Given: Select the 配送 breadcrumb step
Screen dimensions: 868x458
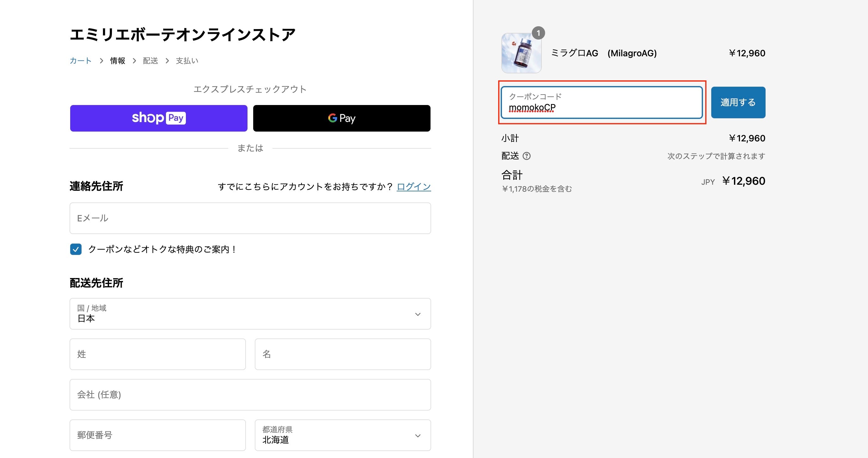Looking at the screenshot, I should (x=150, y=61).
